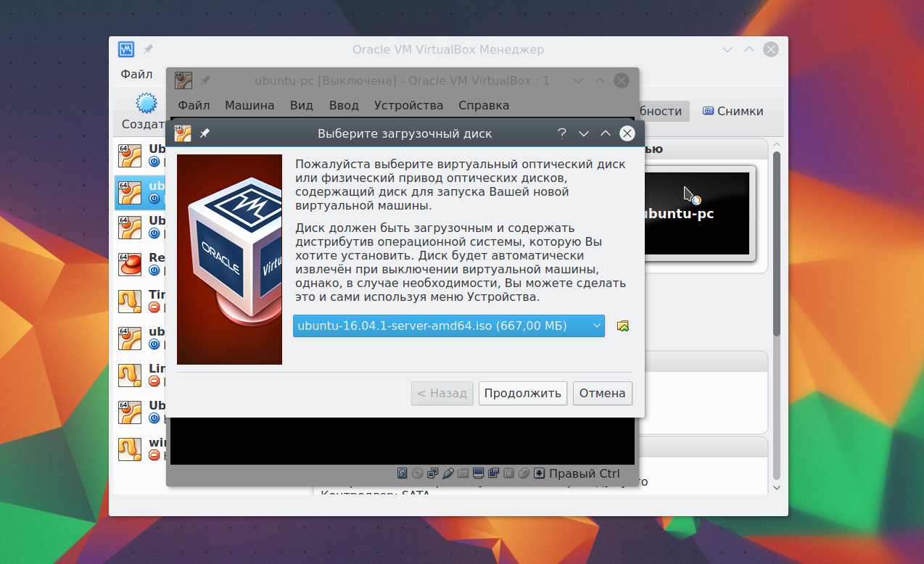Click the help question mark on the dialog
Image resolution: width=924 pixels, height=564 pixels.
click(x=561, y=133)
